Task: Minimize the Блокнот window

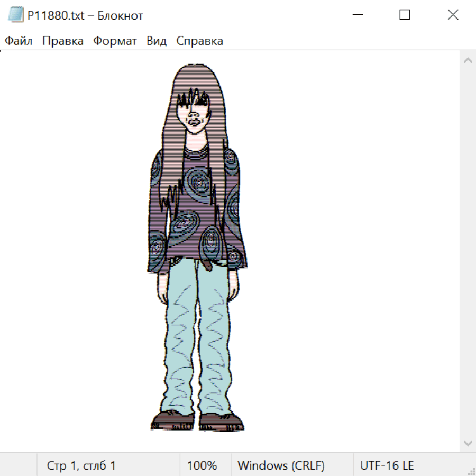Action: [x=356, y=15]
